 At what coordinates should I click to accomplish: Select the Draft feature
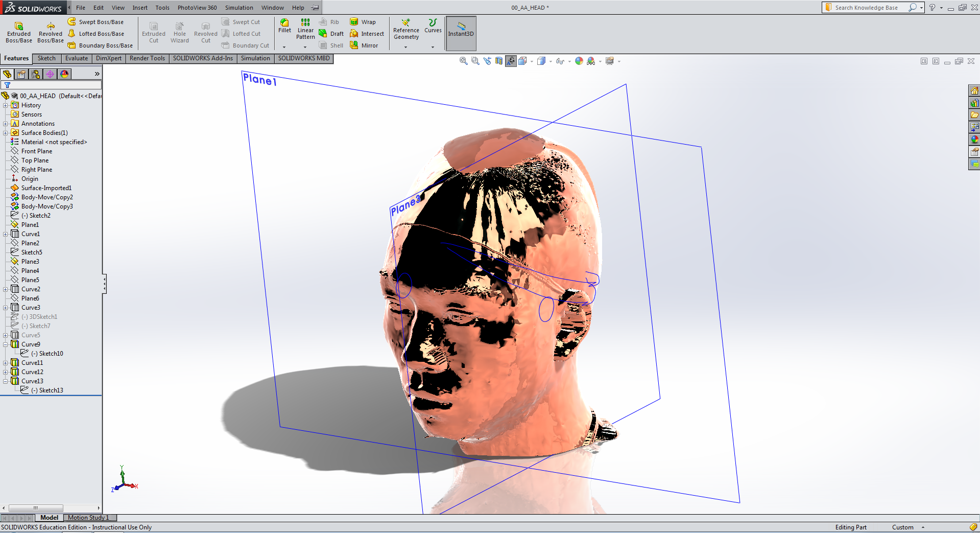tap(331, 34)
